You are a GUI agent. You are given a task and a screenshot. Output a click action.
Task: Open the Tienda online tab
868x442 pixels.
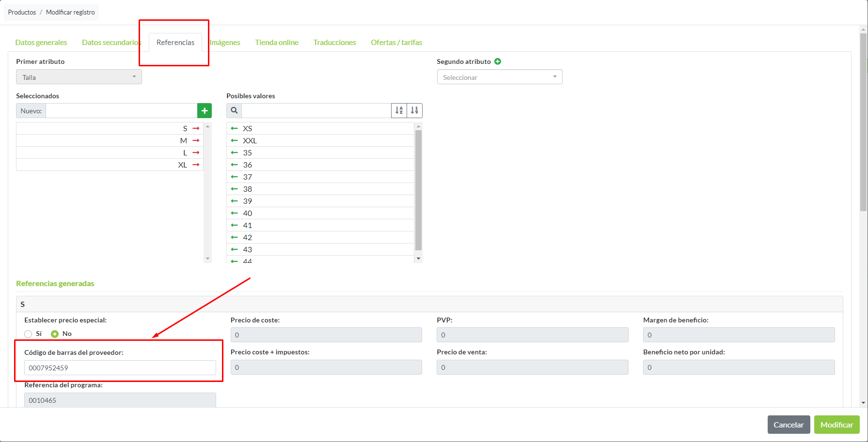tap(277, 43)
